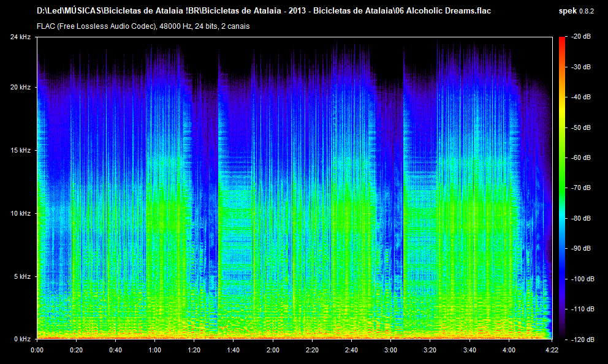
Task: Click the 1:20 time axis label
Action: click(194, 350)
